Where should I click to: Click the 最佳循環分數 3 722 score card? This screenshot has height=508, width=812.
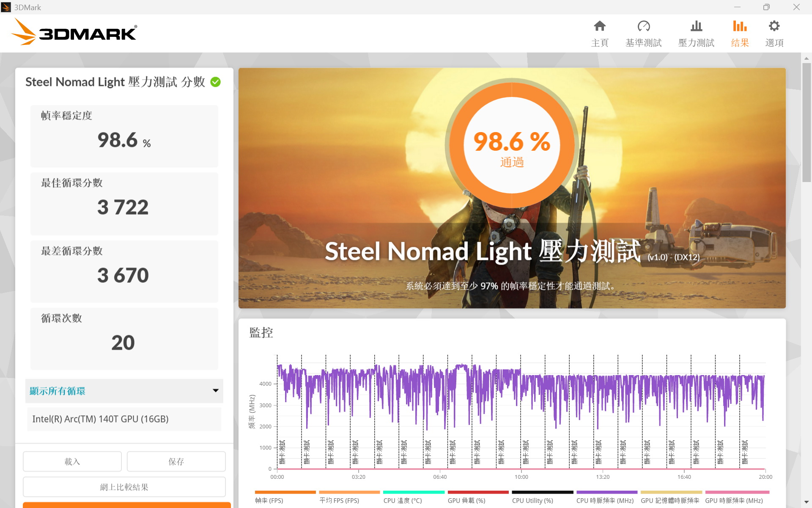pos(124,204)
